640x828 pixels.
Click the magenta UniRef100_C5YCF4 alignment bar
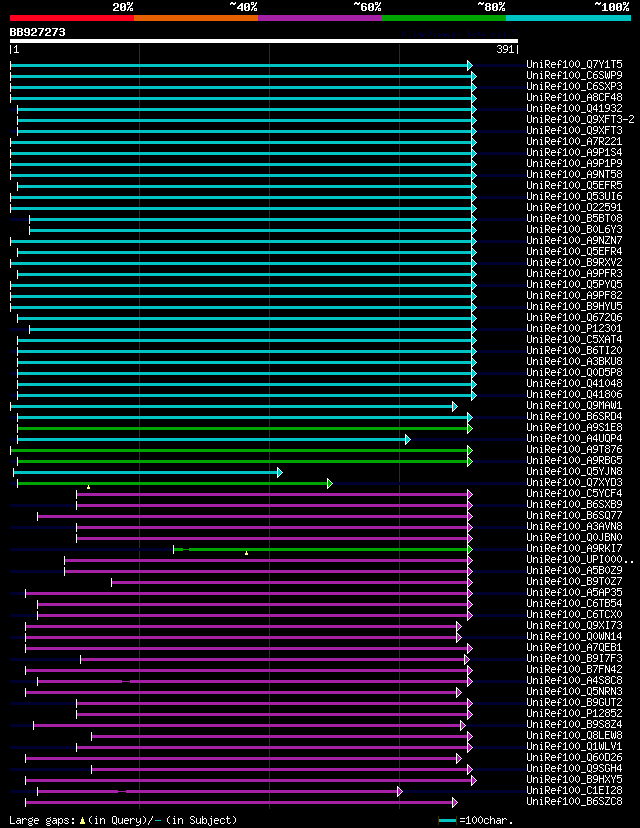pos(275,494)
